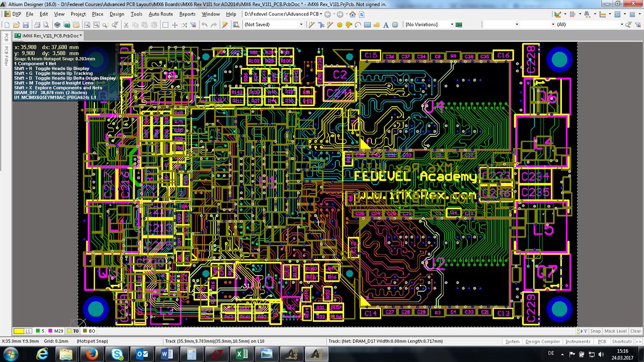Open Skype from the taskbar
This screenshot has height=362, width=644.
(x=116, y=354)
